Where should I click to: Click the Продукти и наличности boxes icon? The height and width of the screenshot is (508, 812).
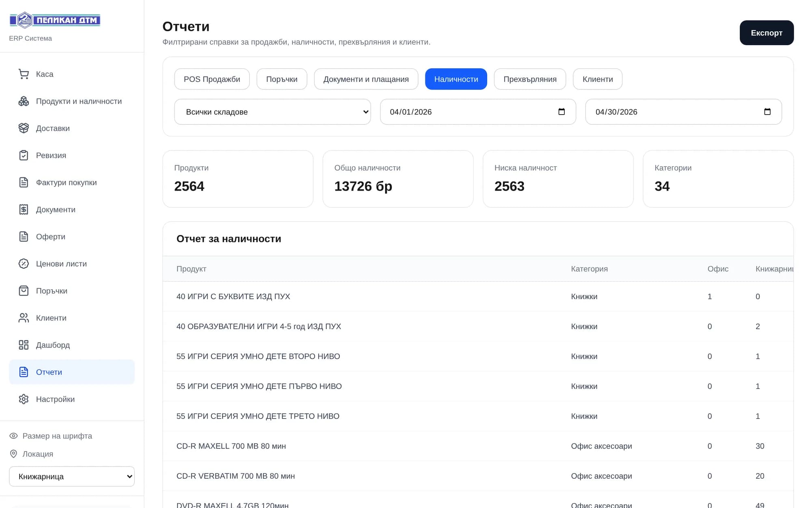(24, 101)
